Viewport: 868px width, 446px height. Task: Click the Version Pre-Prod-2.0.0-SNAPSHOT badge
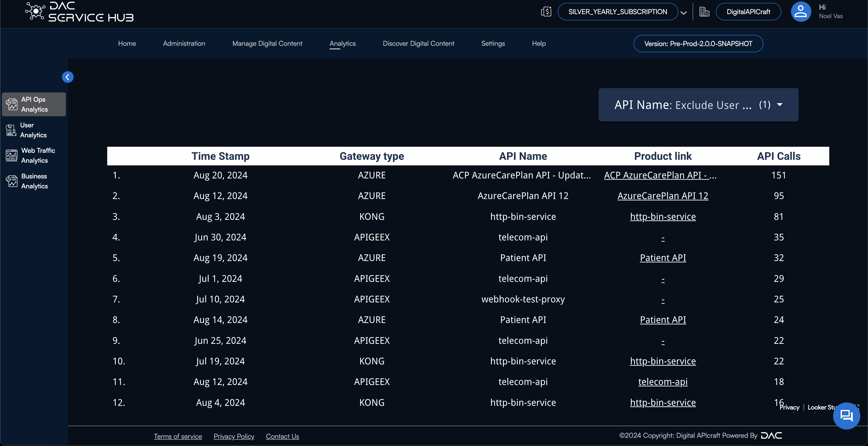pyautogui.click(x=698, y=44)
